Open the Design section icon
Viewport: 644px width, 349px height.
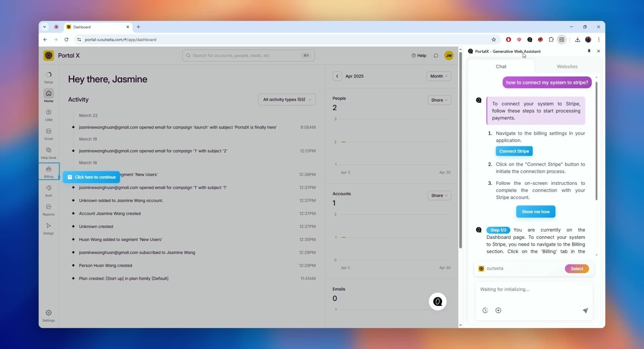point(49,228)
